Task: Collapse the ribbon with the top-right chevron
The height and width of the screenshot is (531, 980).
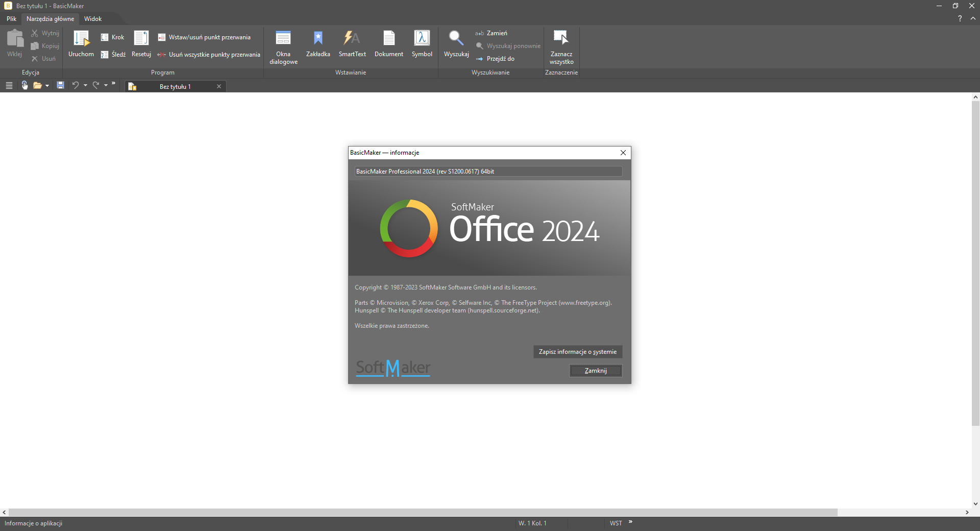Action: click(x=973, y=19)
